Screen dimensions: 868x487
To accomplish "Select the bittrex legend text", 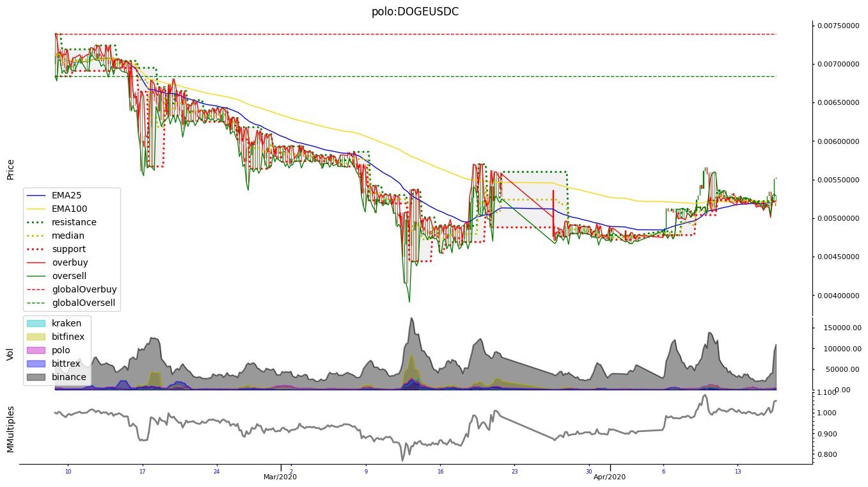I will [x=66, y=363].
